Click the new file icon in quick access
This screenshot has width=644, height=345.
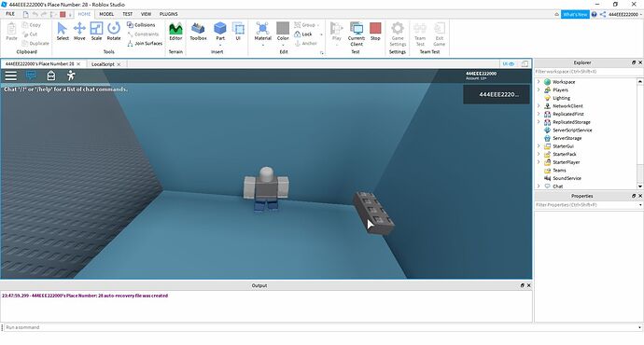click(25, 14)
